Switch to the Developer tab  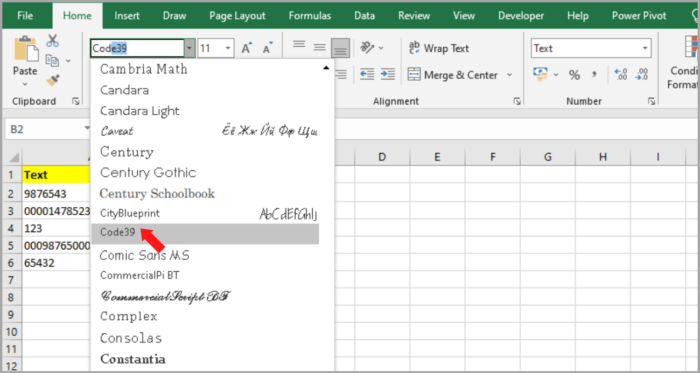click(x=521, y=16)
